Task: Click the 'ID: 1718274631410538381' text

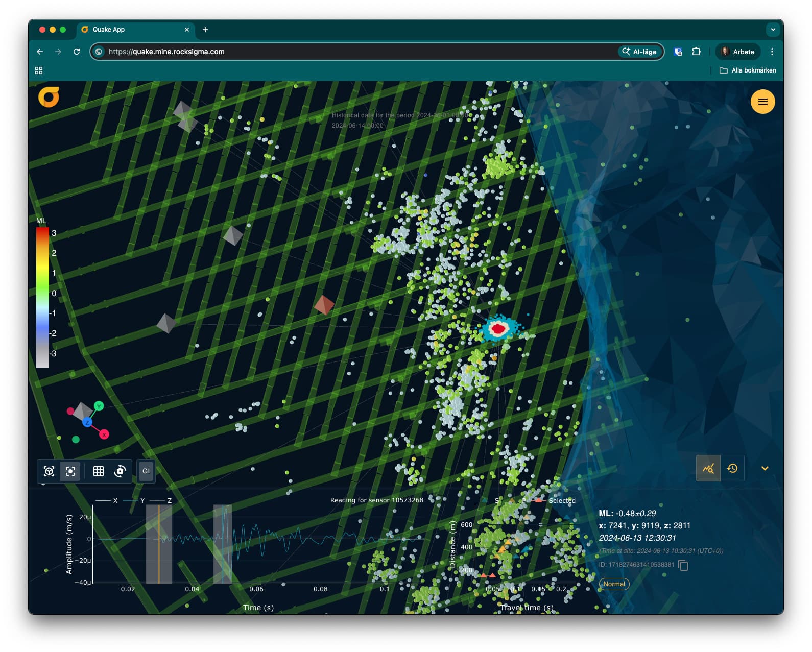Action: 636,565
